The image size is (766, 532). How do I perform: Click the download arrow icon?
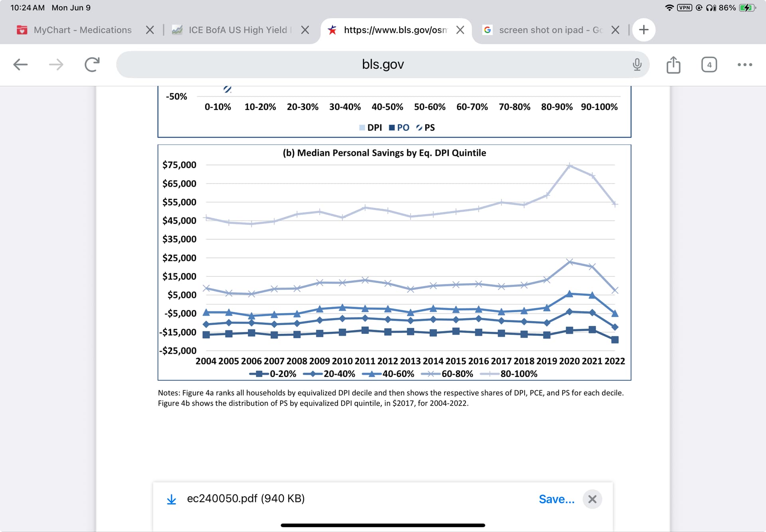(172, 499)
